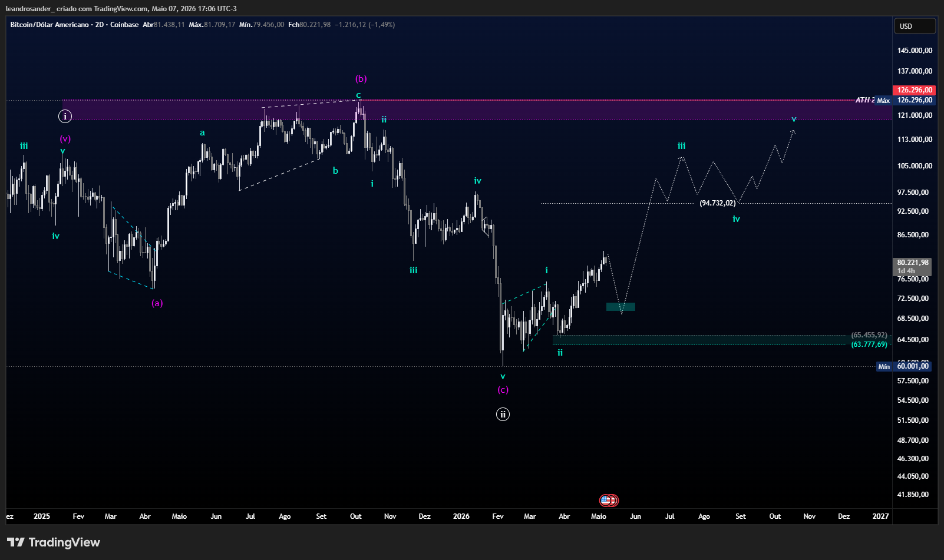Click the Mín. 79.456,00 header value

[x=262, y=25]
